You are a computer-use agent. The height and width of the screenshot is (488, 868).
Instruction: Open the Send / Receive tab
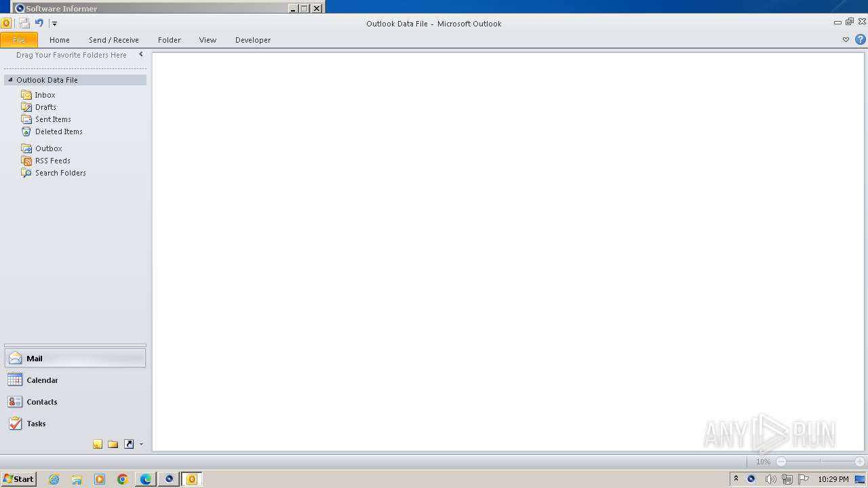point(114,40)
